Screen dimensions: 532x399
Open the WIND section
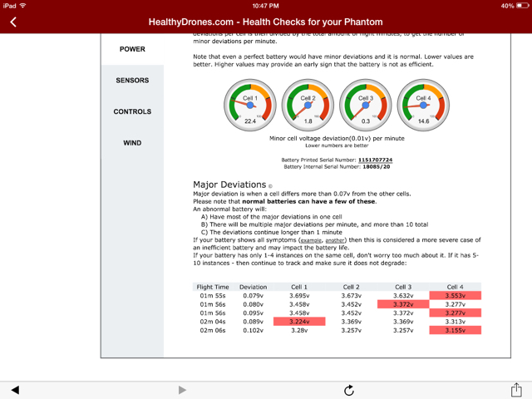click(132, 143)
